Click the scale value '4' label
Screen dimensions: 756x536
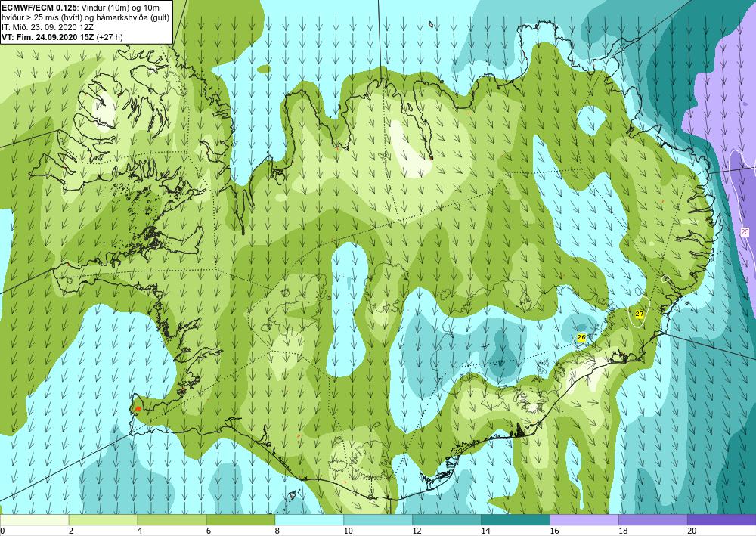140,531
